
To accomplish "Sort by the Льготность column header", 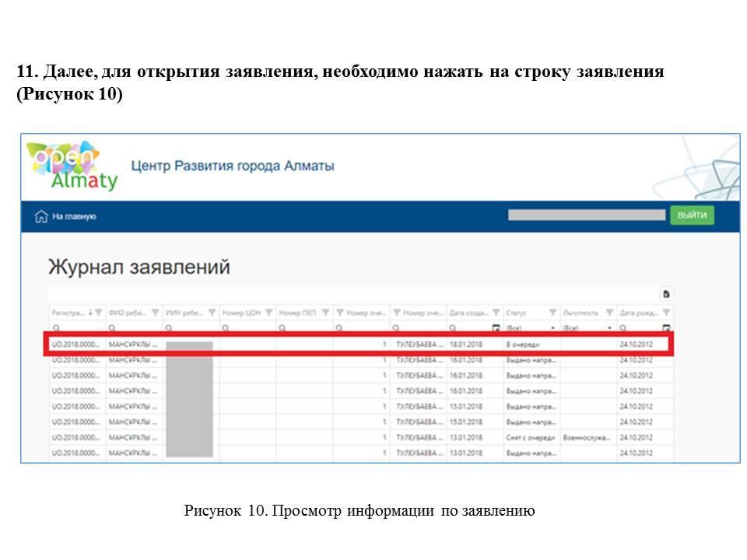I will click(x=580, y=313).
